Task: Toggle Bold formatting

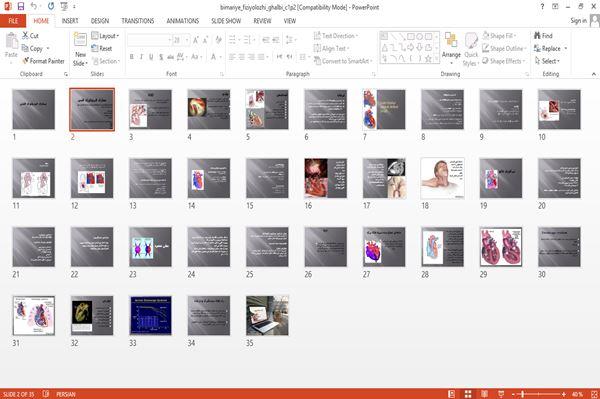Action: pos(132,57)
